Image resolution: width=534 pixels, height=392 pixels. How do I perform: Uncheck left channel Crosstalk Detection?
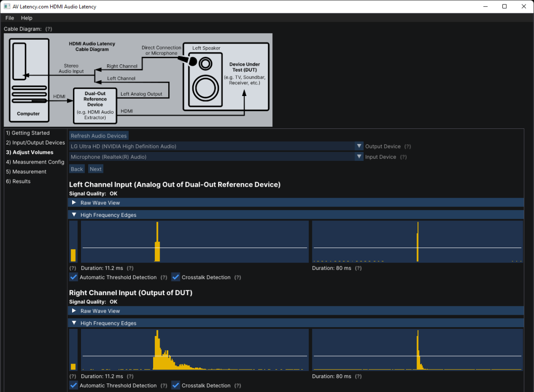point(176,277)
